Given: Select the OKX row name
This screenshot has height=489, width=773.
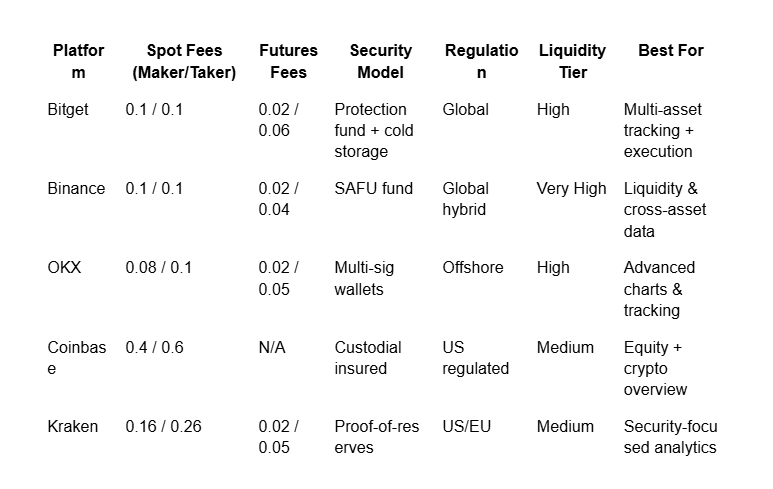Looking at the screenshot, I should pos(64,268).
